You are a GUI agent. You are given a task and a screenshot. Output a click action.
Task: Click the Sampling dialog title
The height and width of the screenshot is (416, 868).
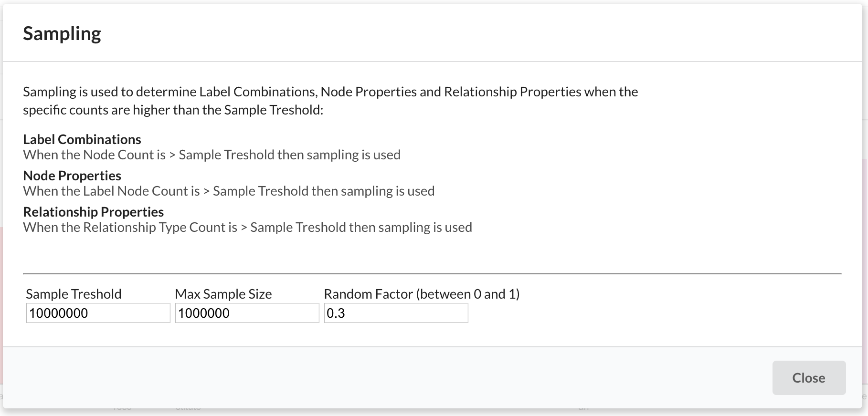click(62, 33)
